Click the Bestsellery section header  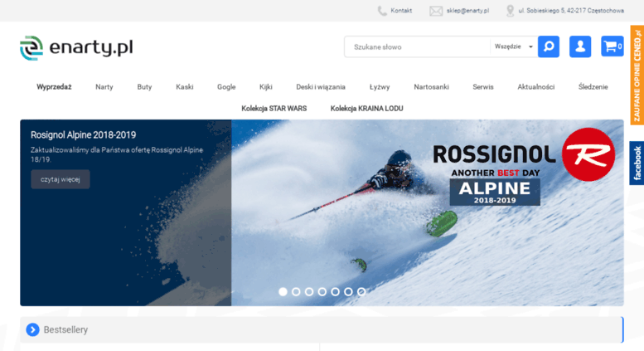tap(322, 329)
